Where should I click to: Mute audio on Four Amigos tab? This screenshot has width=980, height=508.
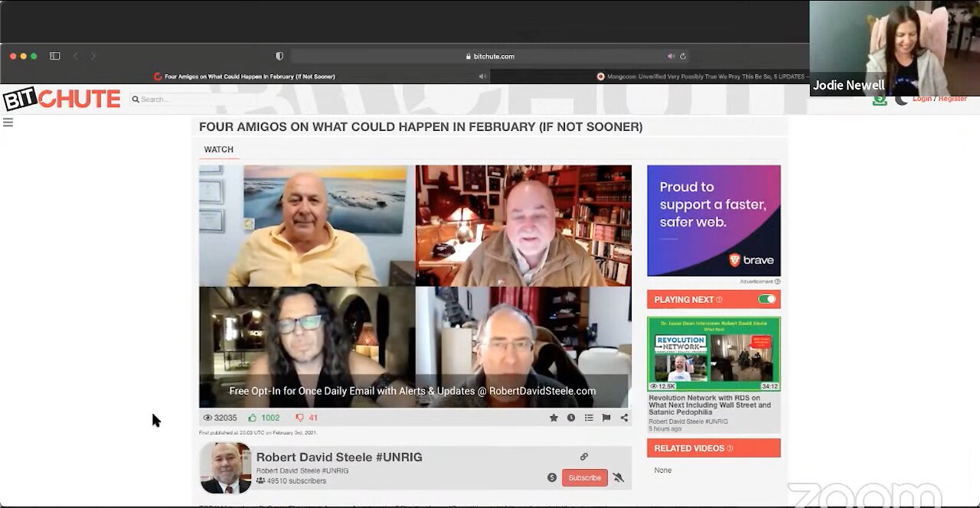point(482,77)
